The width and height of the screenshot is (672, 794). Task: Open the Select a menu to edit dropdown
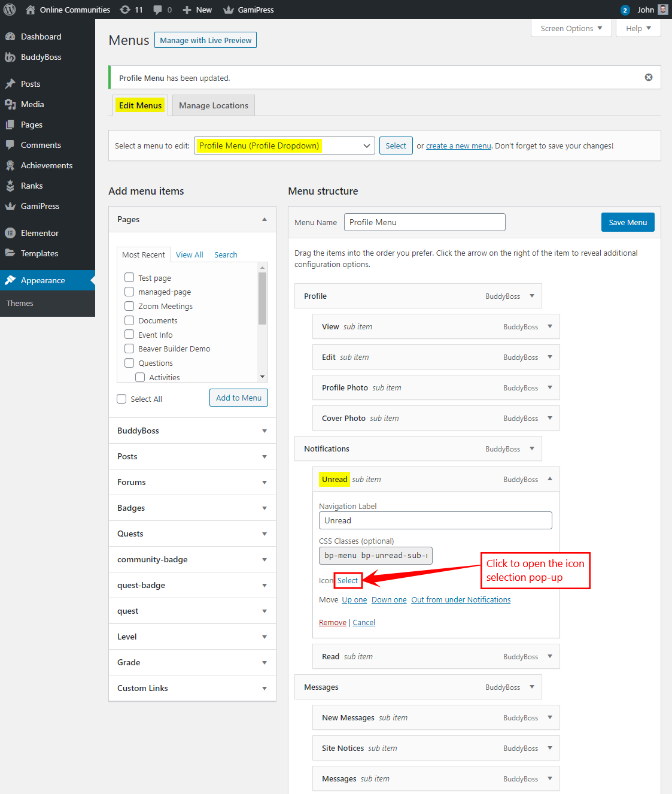284,146
